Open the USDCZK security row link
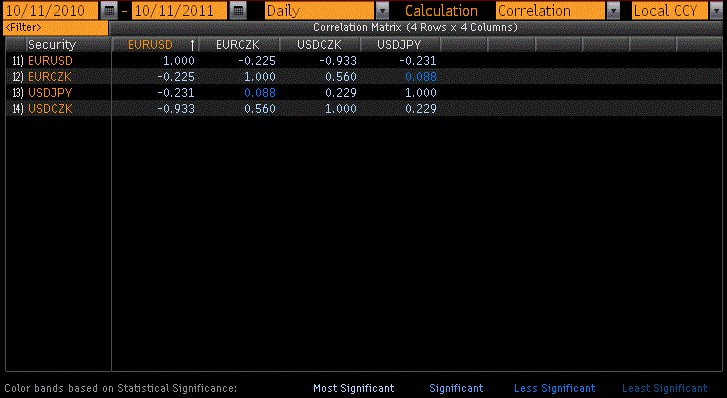The image size is (727, 398). 50,109
